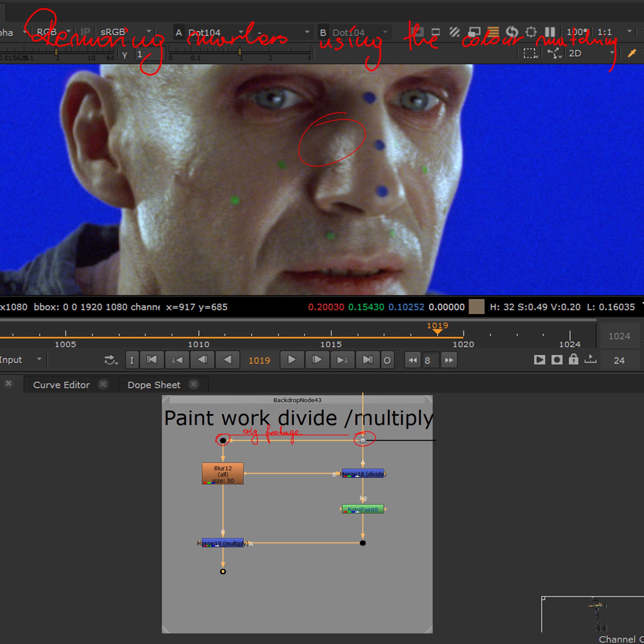Step forward one frame button
The height and width of the screenshot is (644, 644).
click(x=317, y=360)
